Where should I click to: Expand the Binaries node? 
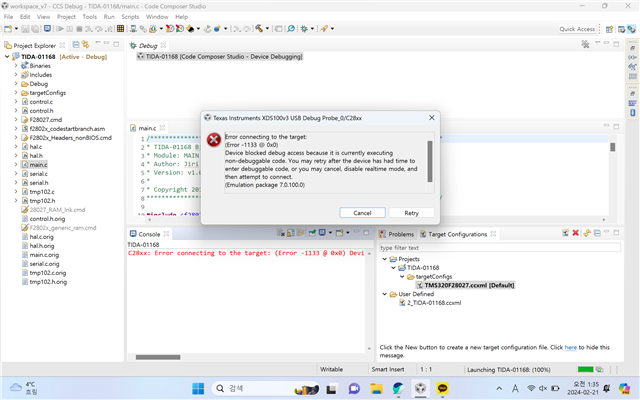(16, 66)
